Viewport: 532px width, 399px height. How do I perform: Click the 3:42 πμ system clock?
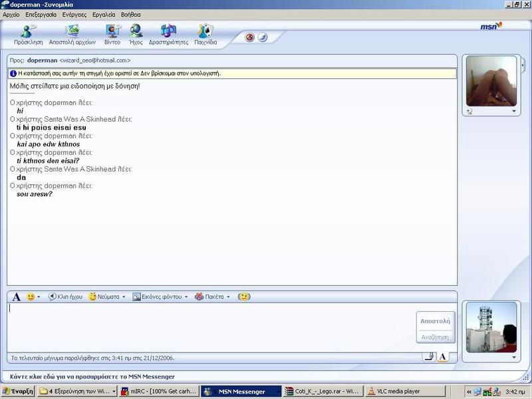coord(515,392)
